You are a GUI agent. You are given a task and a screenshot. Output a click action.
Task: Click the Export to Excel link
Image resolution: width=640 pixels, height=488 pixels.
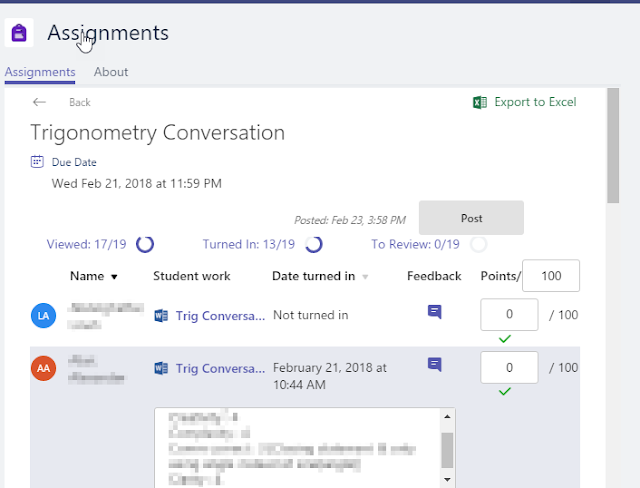[535, 102]
